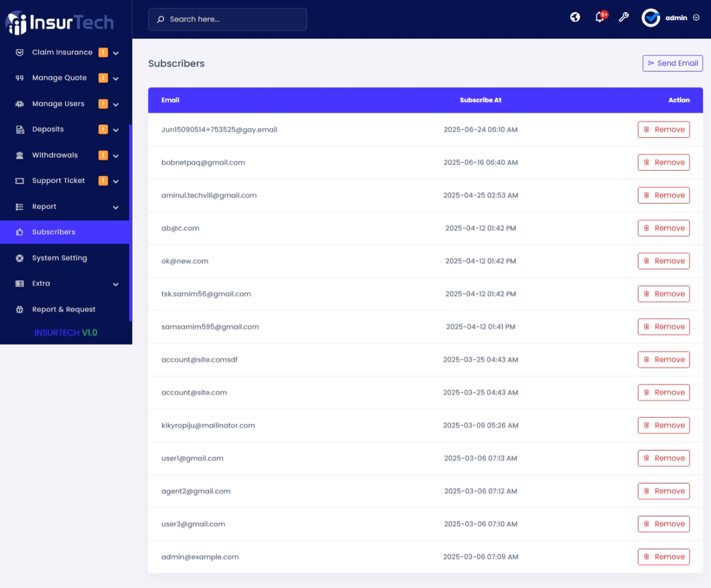Screen dimensions: 711x588
Task: Remove subscriber ab@c.com
Action: [x=663, y=228]
